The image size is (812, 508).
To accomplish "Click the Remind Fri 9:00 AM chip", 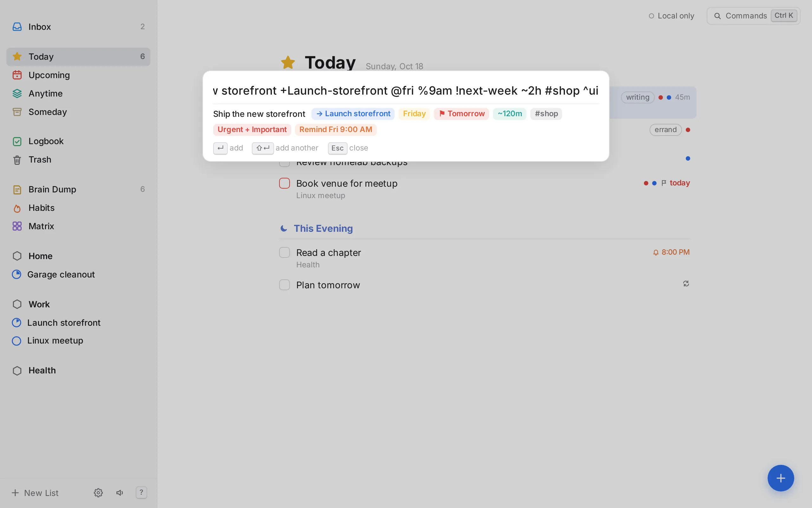I will (x=336, y=130).
